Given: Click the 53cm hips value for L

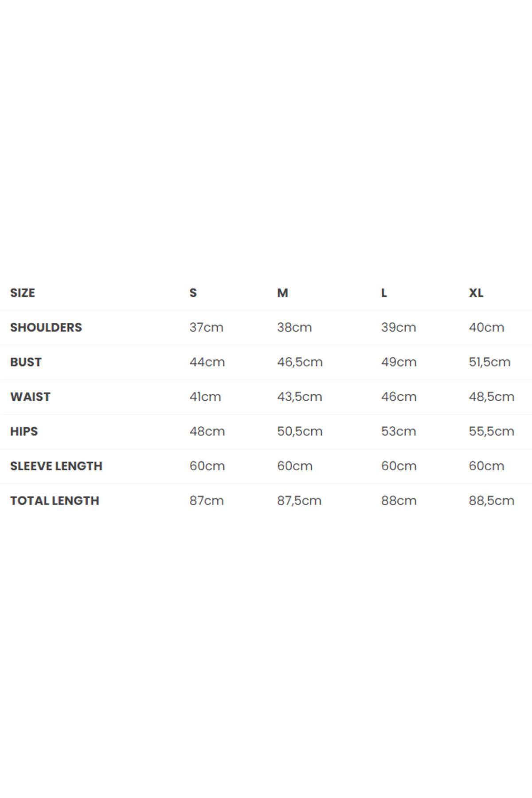Looking at the screenshot, I should coord(399,431).
